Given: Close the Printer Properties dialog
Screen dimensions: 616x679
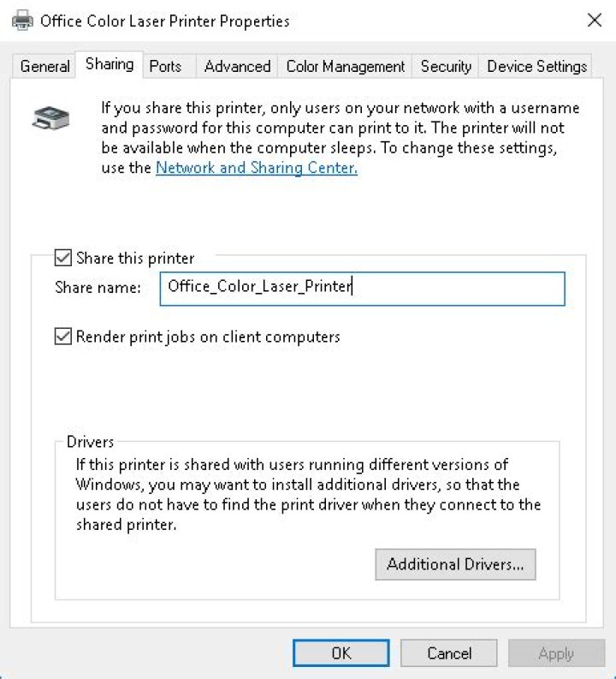Looking at the screenshot, I should [594, 21].
